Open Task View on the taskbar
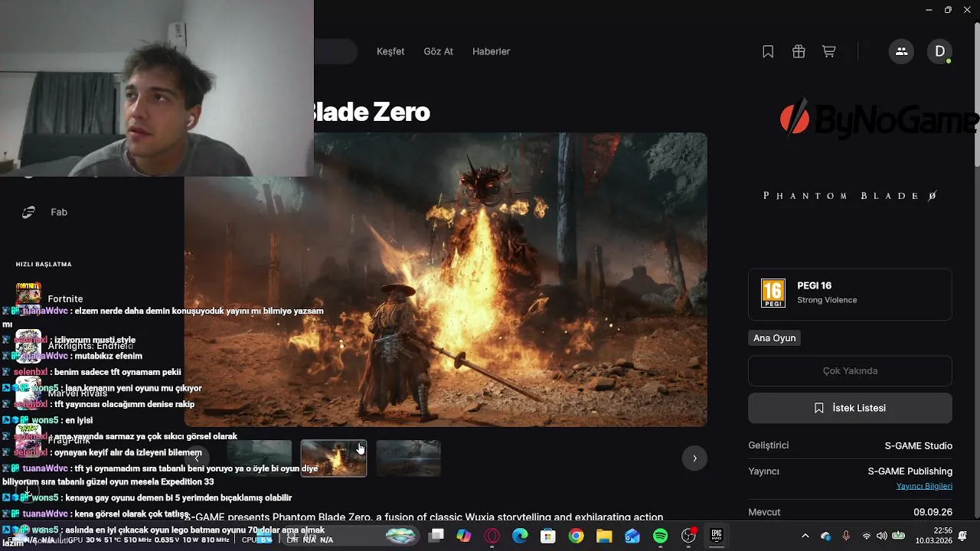Viewport: 980px width, 551px height. click(436, 536)
